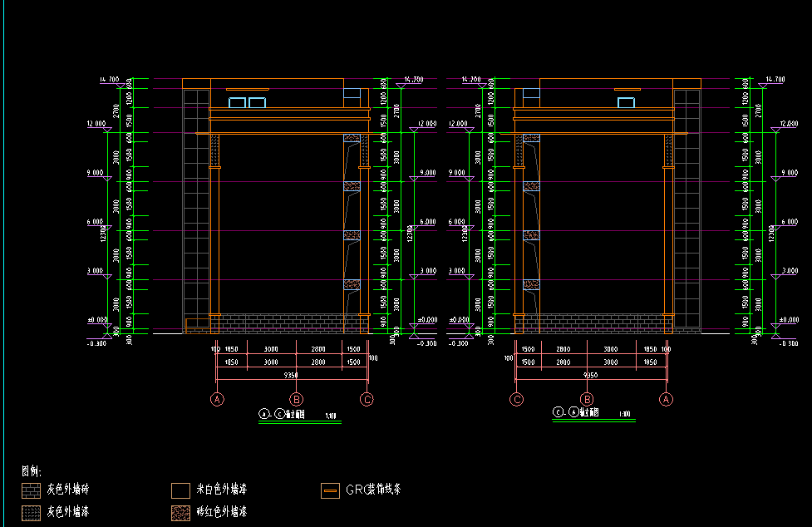Viewport: 812px width, 527px height.
Task: Select the off-white exterior paint legend box
Action: pos(181,490)
